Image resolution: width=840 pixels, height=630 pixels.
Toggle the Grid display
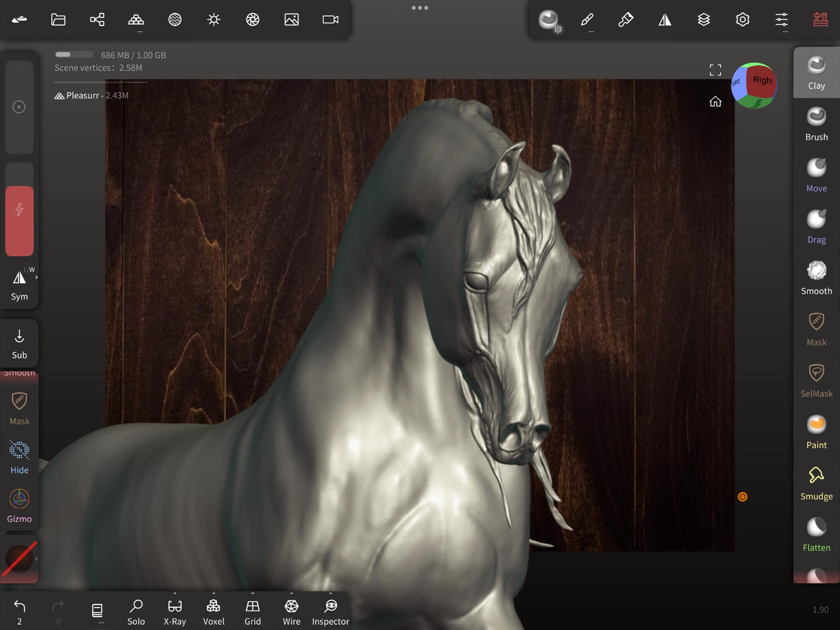tap(253, 613)
